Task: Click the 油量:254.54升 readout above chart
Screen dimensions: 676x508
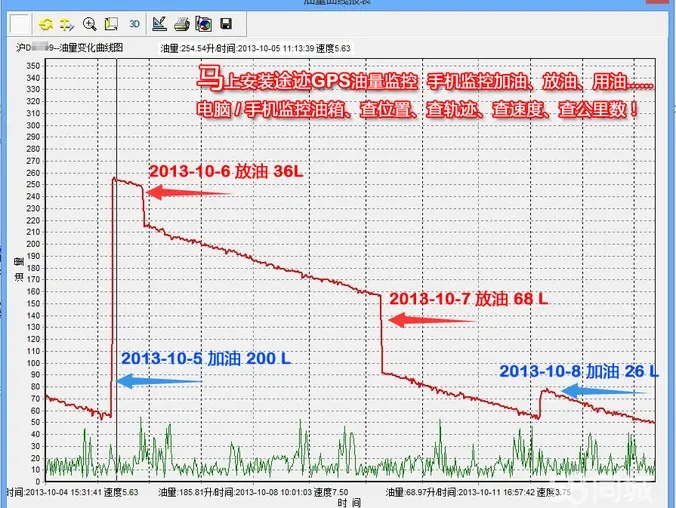Action: pyautogui.click(x=190, y=47)
